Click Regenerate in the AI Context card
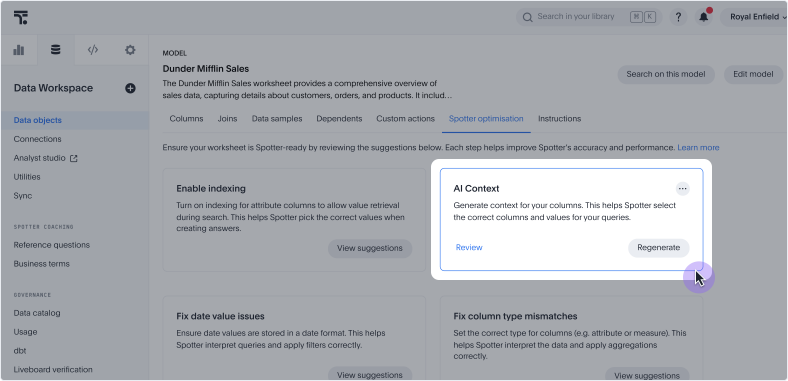 pos(658,248)
